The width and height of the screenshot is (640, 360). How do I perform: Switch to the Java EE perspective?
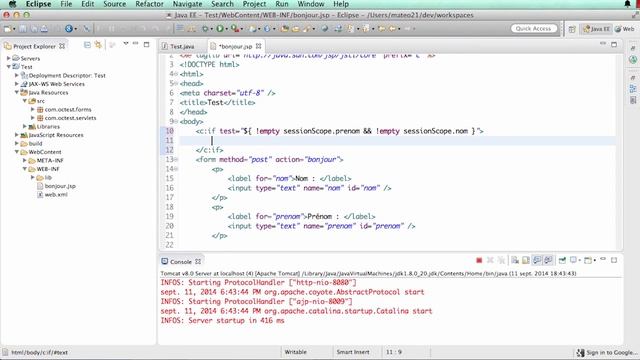pos(597,29)
